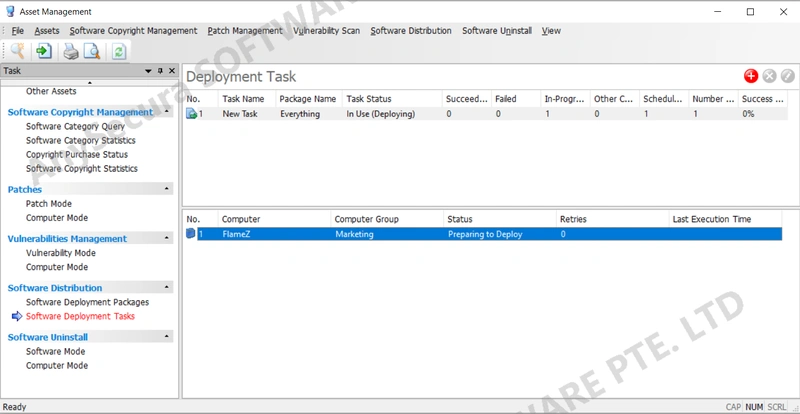Image resolution: width=800 pixels, height=414 pixels.
Task: Open the Software Distribution menu
Action: 411,31
